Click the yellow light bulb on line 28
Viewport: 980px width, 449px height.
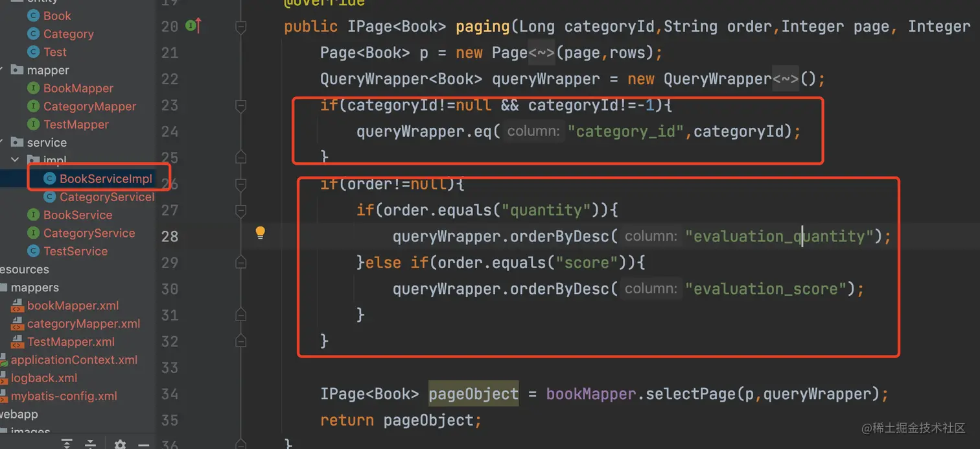[x=260, y=232]
